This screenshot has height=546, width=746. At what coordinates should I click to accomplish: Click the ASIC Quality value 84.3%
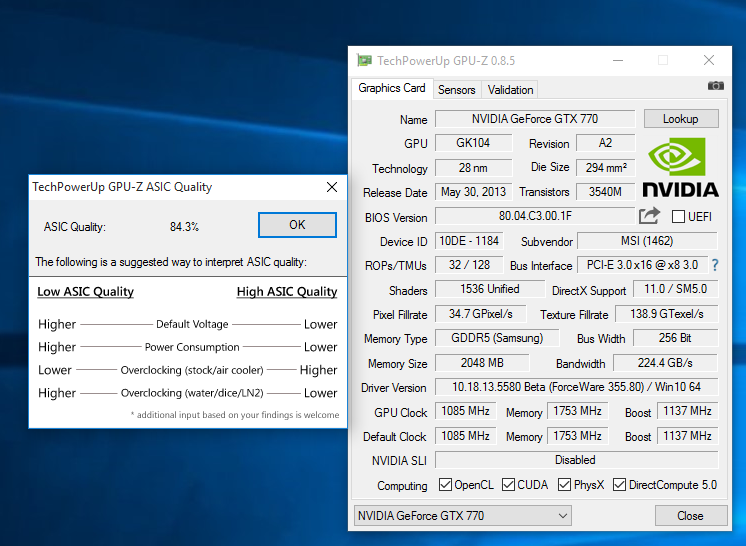point(184,227)
